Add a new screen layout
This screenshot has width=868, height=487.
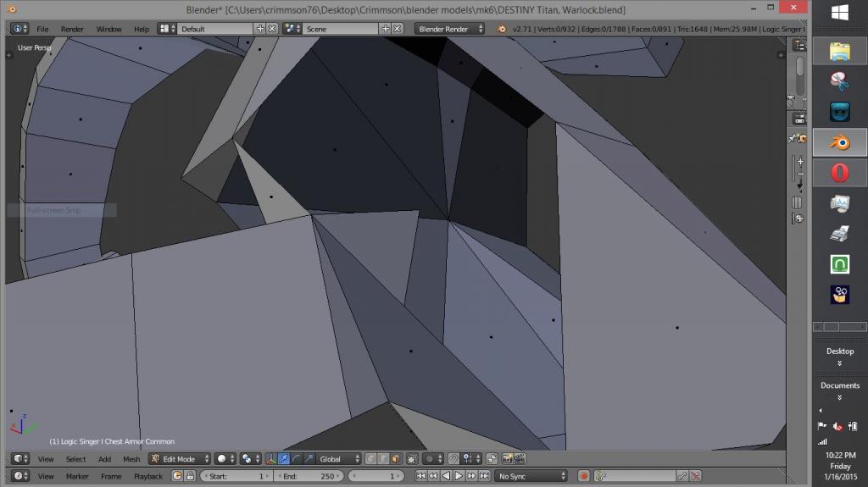click(260, 29)
